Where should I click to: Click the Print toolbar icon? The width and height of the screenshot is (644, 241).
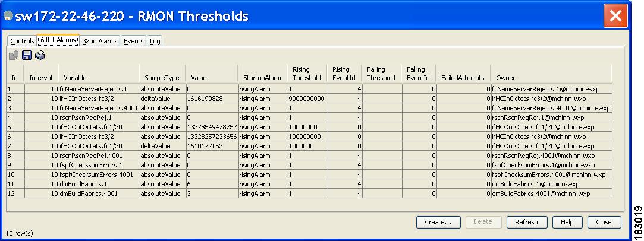click(x=39, y=55)
